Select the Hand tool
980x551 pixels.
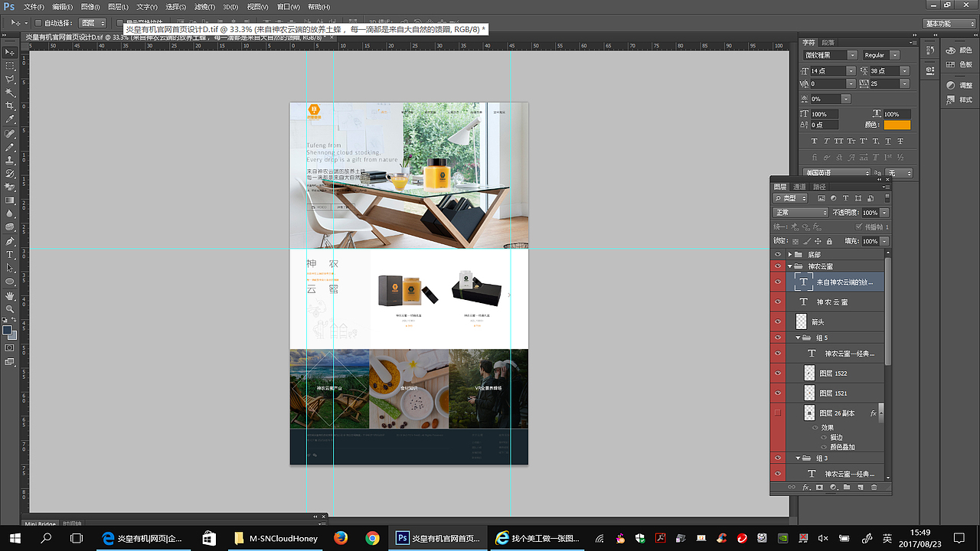[10, 295]
